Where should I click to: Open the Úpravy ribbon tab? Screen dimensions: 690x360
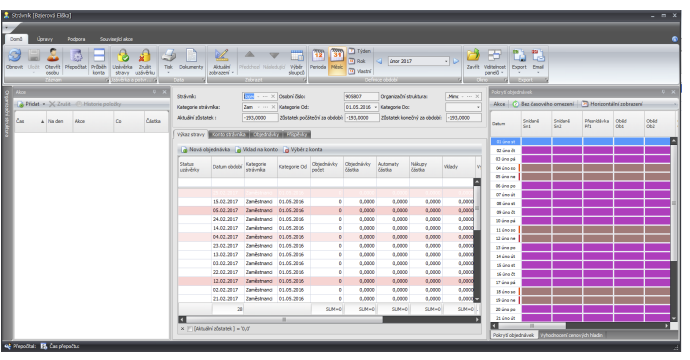coord(45,39)
